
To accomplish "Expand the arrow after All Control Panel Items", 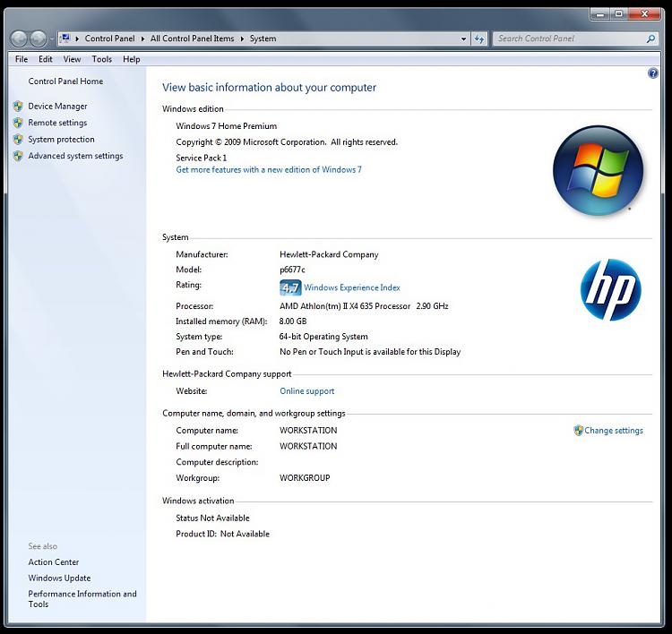I will (x=242, y=39).
